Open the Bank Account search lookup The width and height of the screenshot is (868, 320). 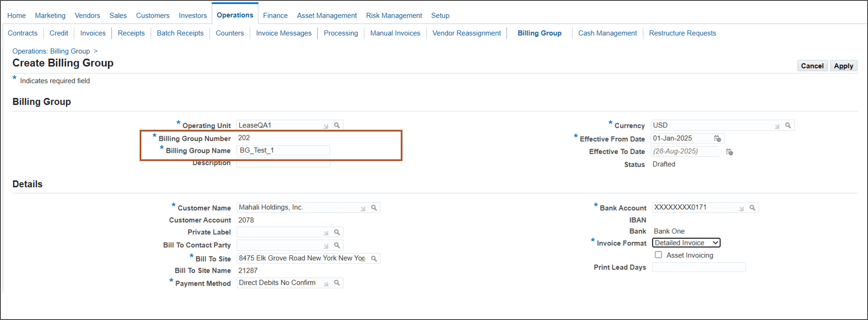(x=753, y=208)
